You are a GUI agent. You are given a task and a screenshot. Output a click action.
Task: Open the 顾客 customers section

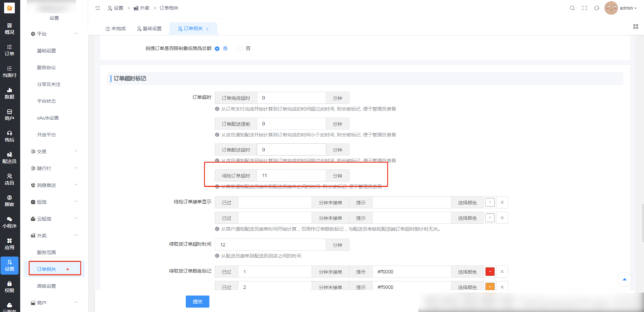point(9,200)
